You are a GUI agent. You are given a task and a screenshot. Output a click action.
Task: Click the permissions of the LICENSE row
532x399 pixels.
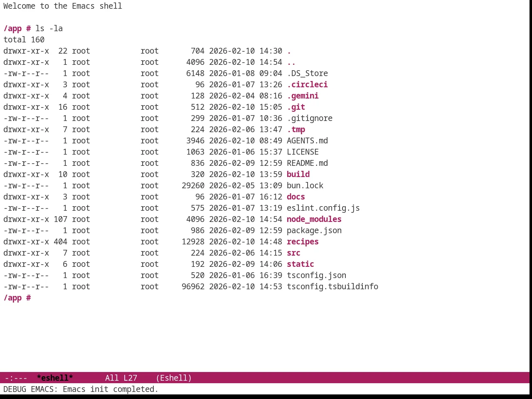pyautogui.click(x=26, y=152)
